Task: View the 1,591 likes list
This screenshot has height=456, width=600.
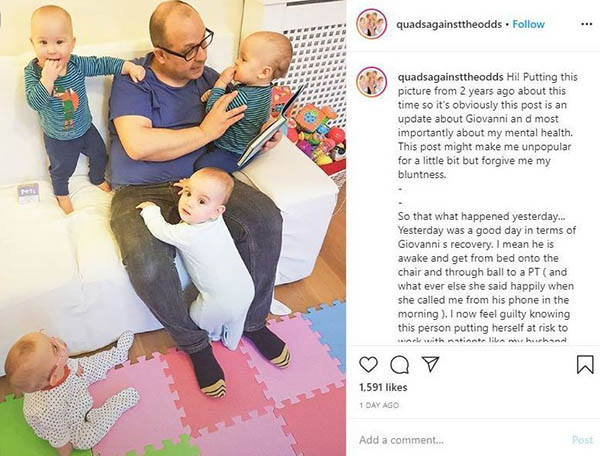Action: (383, 388)
